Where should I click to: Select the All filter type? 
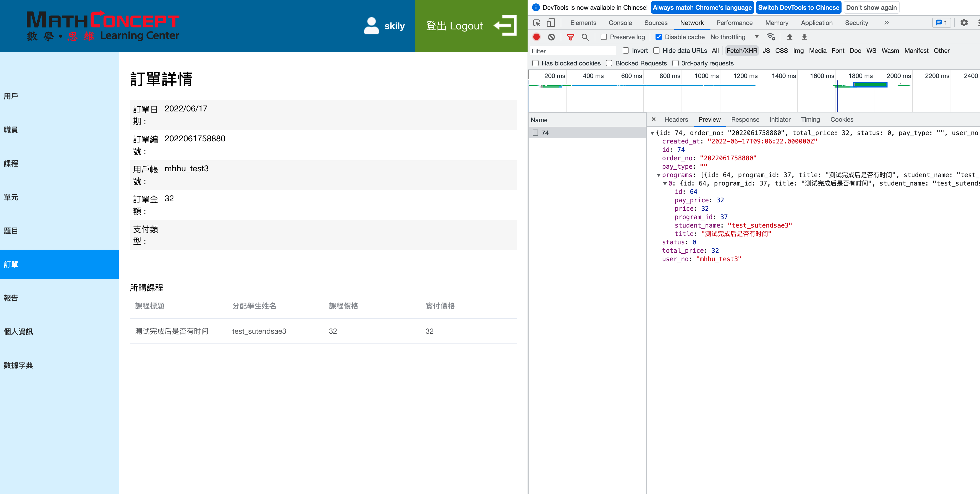[x=715, y=51]
